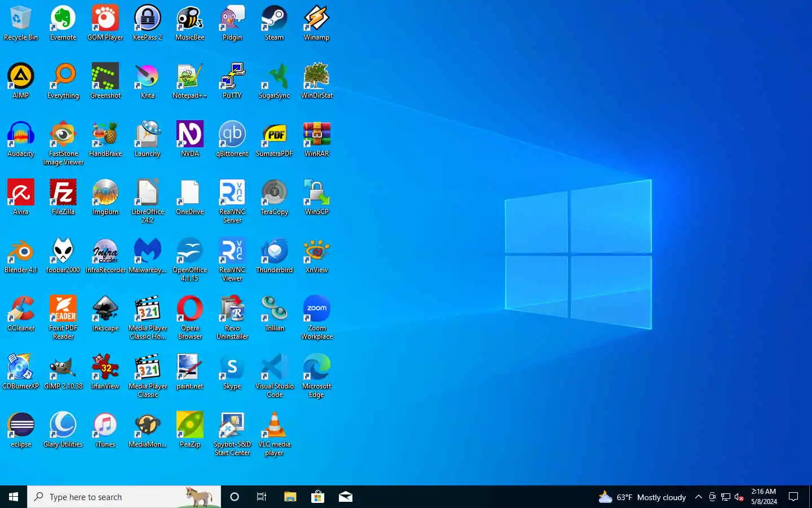Select the Launchy shortcut
This screenshot has height=508, width=812.
click(148, 139)
